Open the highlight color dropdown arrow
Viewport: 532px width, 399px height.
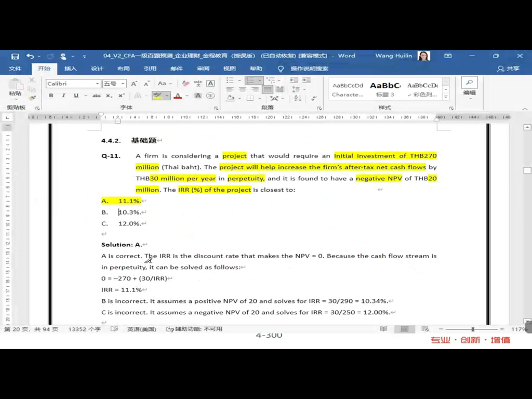[167, 96]
